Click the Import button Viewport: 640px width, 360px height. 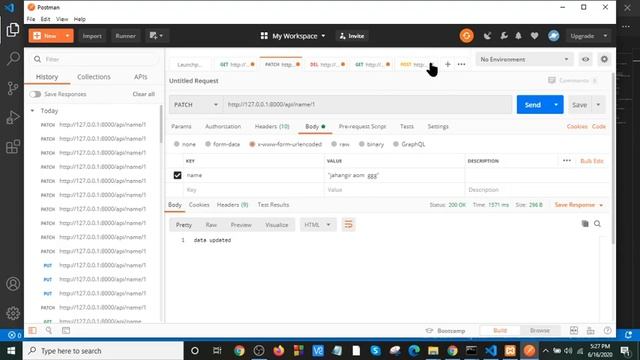point(92,36)
